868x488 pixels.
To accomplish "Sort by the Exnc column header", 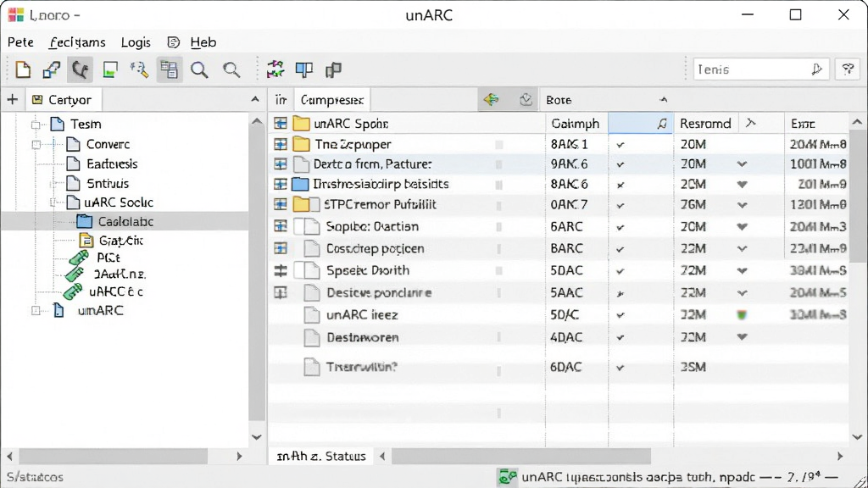I will click(815, 124).
